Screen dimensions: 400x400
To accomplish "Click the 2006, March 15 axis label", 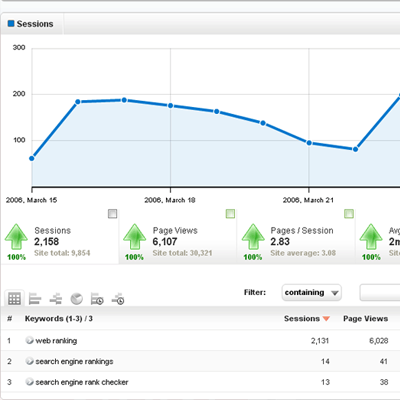I will 31,200.
